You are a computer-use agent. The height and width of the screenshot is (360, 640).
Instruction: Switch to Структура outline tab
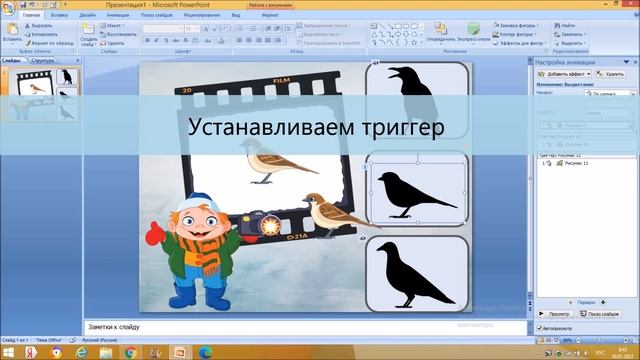(x=43, y=60)
